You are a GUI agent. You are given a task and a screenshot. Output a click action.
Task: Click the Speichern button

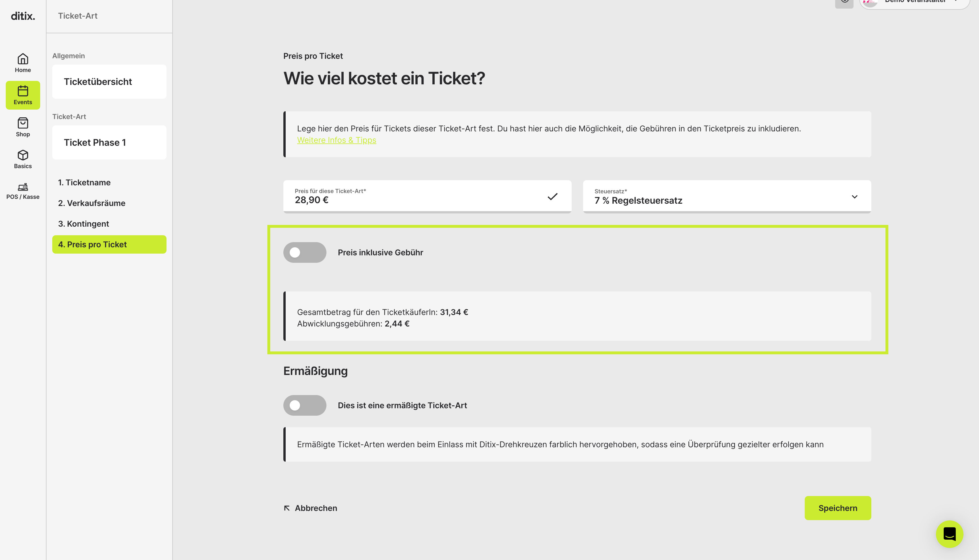tap(838, 508)
